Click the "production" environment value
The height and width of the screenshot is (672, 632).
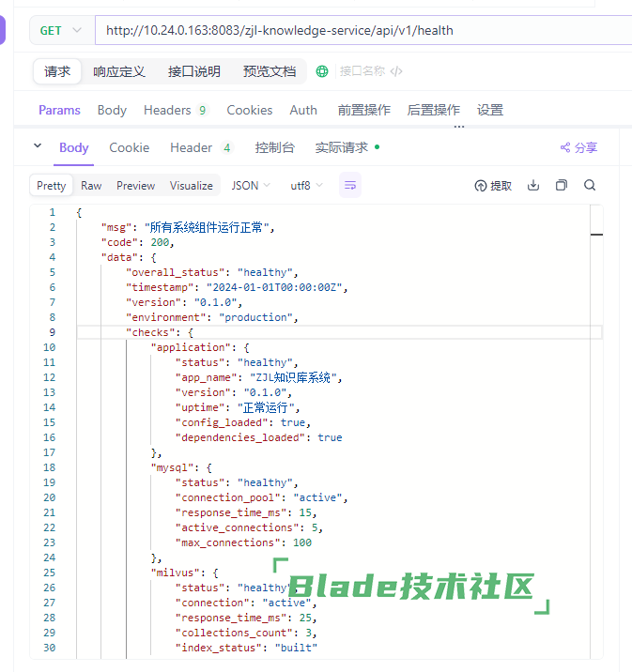[x=255, y=317]
